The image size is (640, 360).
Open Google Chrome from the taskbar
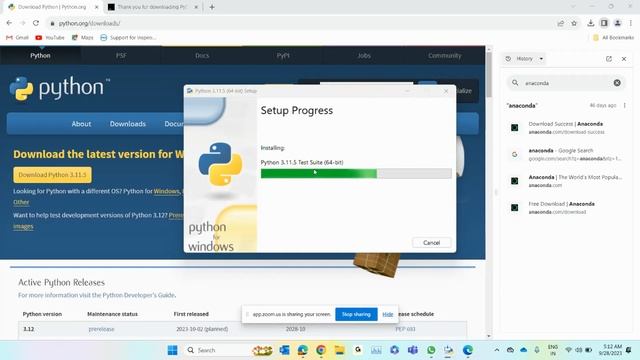pos(321,350)
